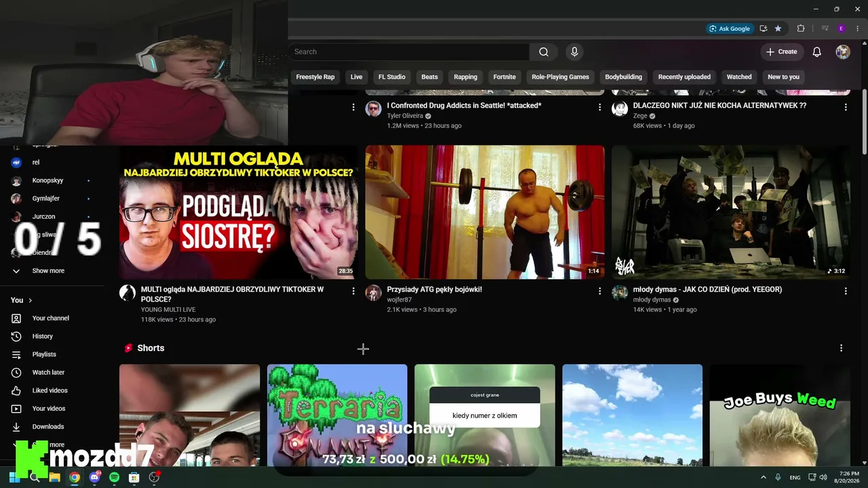Open YOUNG MULTI LIVE channel avatar
Image resolution: width=868 pixels, height=488 pixels.
point(127,293)
